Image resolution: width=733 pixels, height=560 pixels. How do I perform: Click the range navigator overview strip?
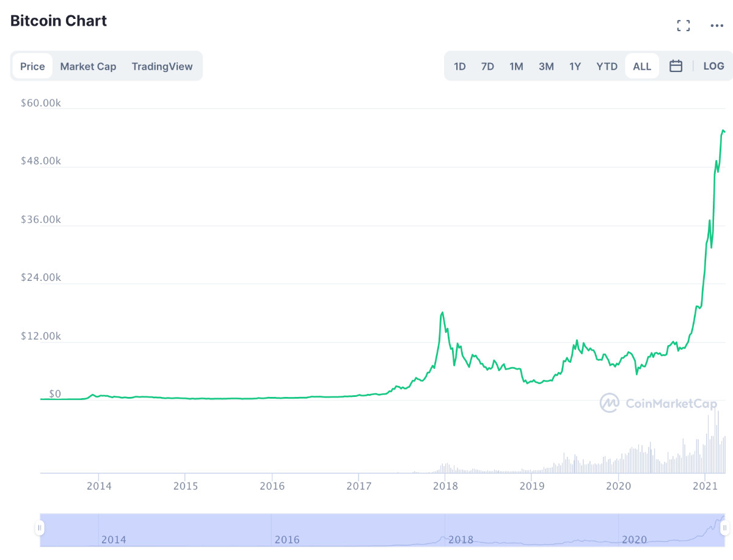coord(382,529)
